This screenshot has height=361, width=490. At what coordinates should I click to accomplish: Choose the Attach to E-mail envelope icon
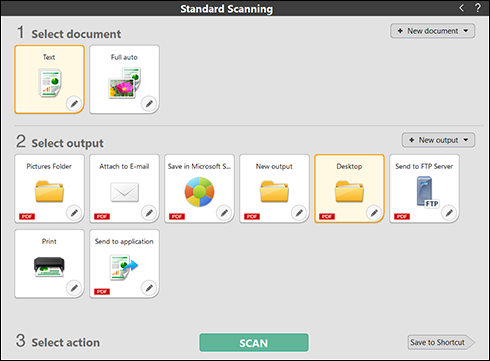click(124, 192)
